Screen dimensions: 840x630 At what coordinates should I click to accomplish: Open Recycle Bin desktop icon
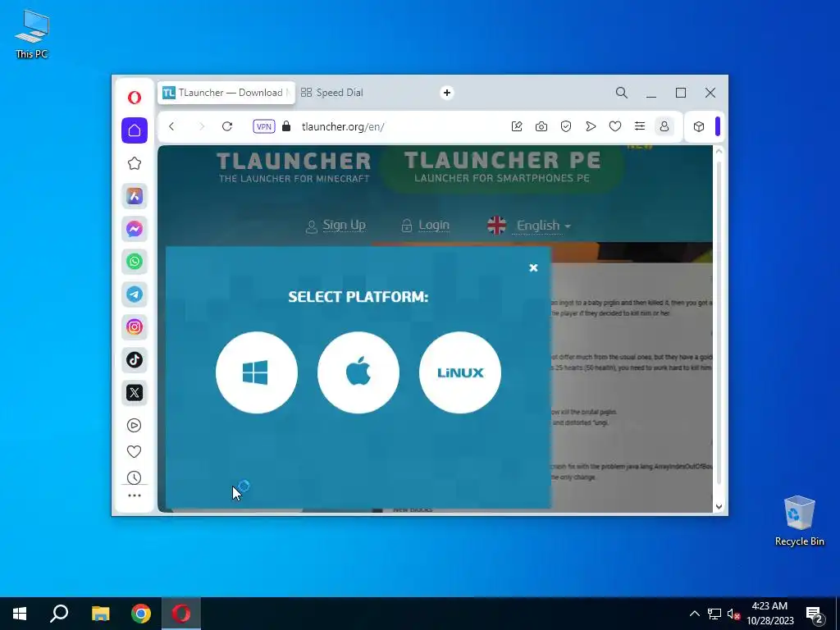(x=799, y=521)
